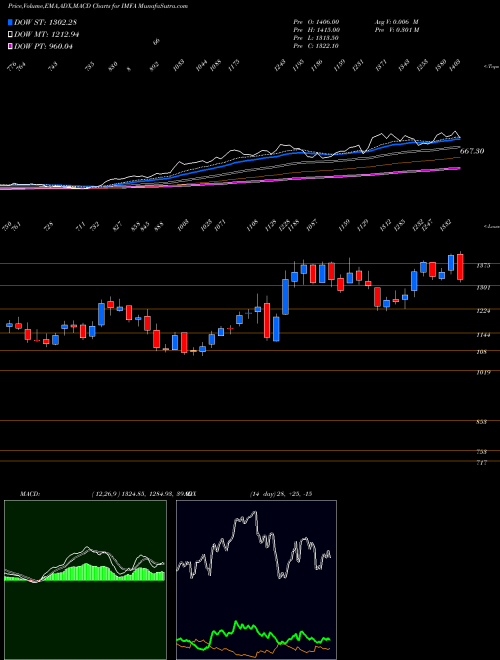This screenshot has width=500, height=660.
Task: Click the magenta DOW PT legend swatch
Action: pyautogui.click(x=10, y=46)
